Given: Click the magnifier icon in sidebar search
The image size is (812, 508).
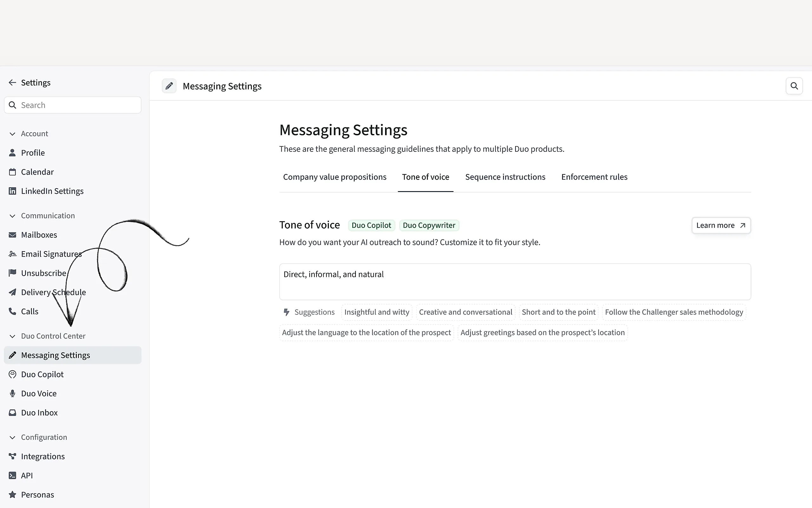Looking at the screenshot, I should coord(12,105).
